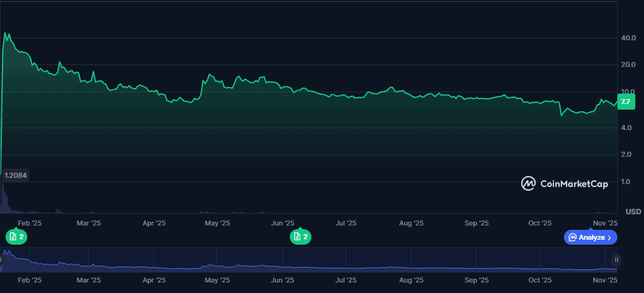The height and width of the screenshot is (293, 644).
Task: Click the chart icon inside the Analyze button
Action: click(x=573, y=237)
